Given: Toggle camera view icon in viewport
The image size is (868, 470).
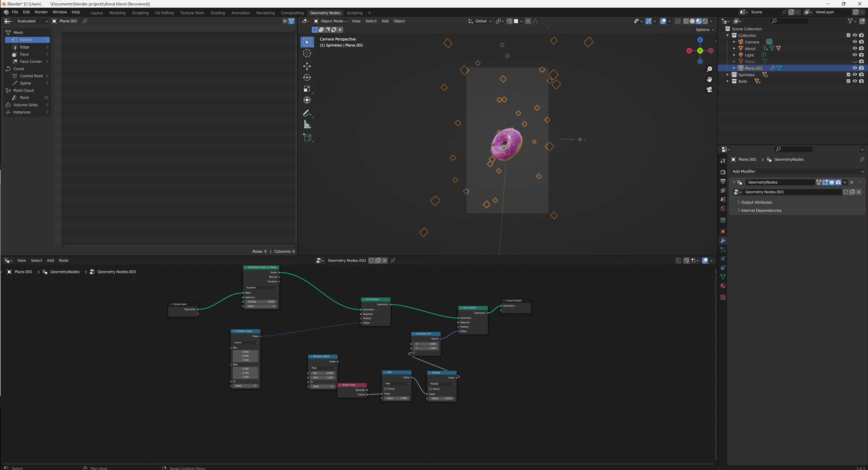Looking at the screenshot, I should tap(709, 90).
